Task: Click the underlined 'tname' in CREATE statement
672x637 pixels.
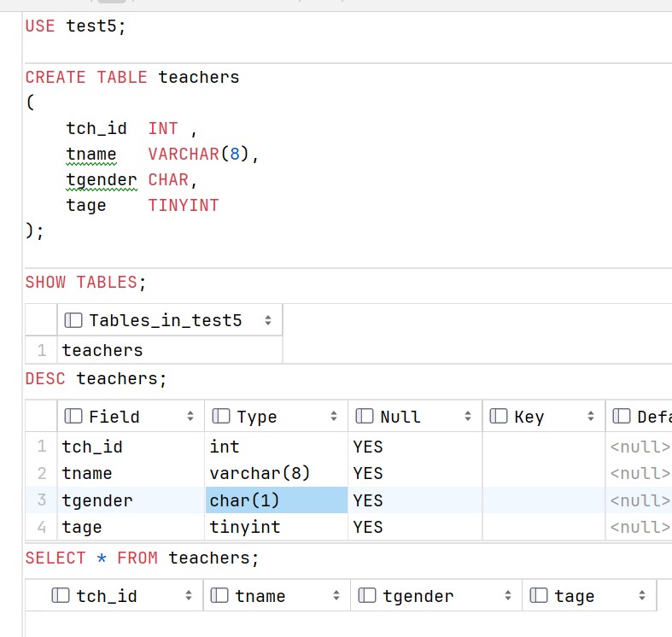Action: (91, 154)
